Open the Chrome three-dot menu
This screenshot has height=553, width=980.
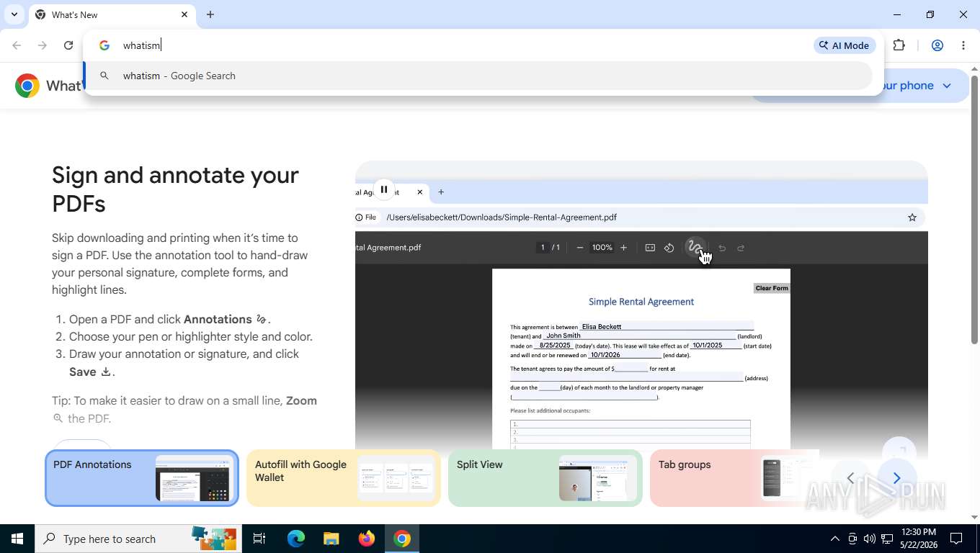click(x=963, y=45)
